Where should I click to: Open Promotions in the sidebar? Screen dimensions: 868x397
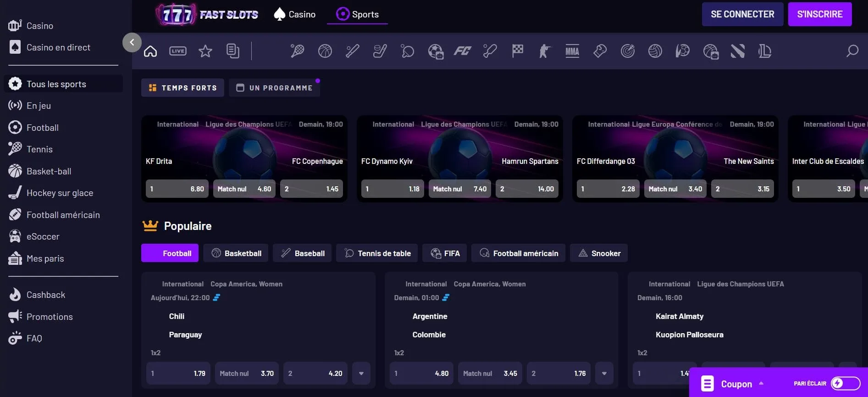40,317
